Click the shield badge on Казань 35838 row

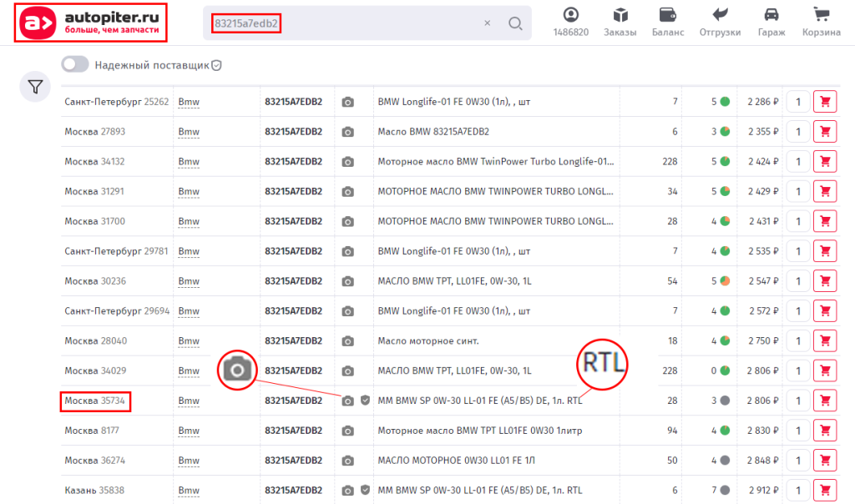click(x=366, y=490)
